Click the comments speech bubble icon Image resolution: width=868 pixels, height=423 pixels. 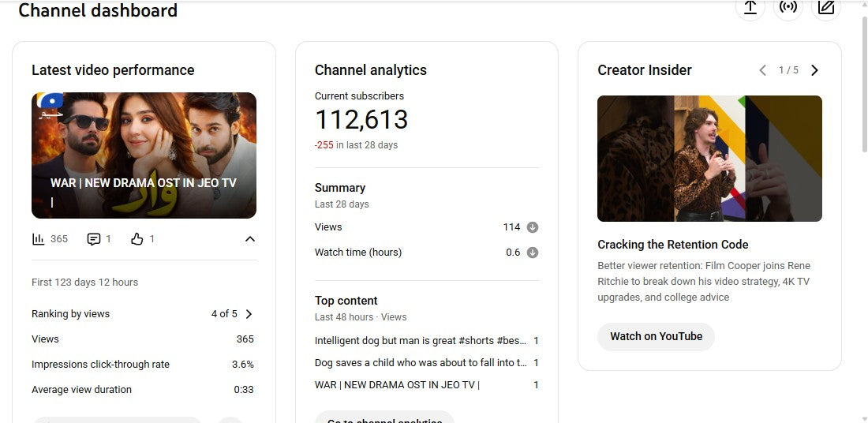(94, 239)
